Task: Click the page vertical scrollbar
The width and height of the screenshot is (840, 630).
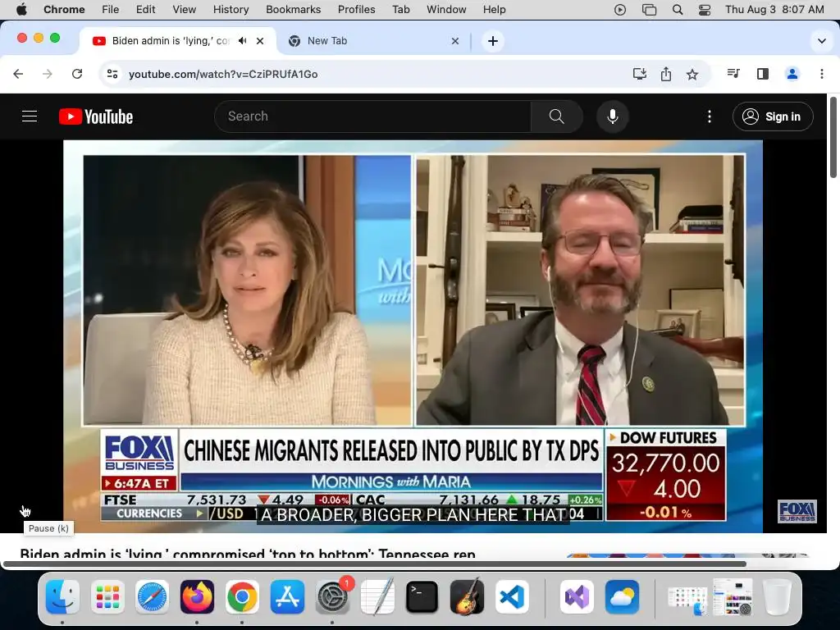Action: [833, 137]
